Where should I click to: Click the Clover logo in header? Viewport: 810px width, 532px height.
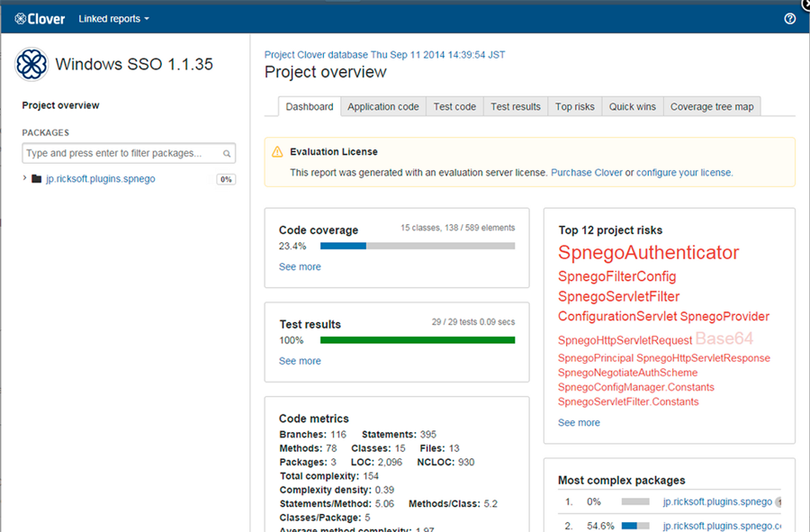click(40, 19)
